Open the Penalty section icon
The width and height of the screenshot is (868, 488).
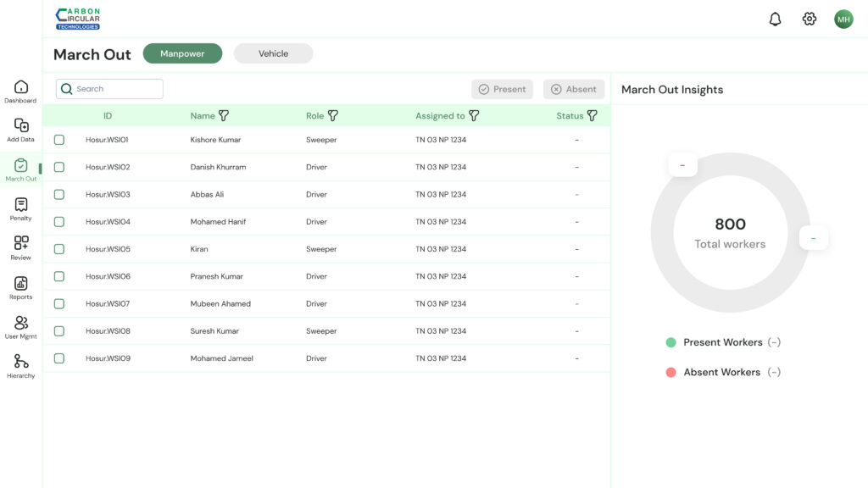click(21, 205)
